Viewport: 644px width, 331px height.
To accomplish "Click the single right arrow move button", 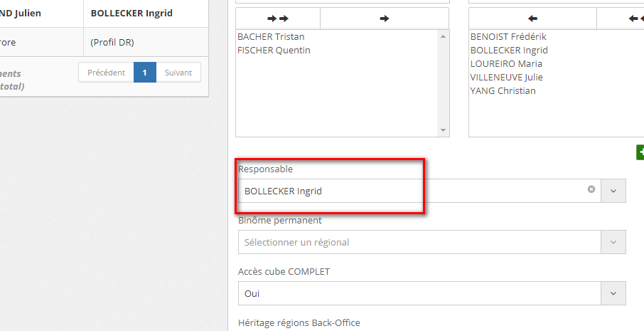I will pos(385,18).
